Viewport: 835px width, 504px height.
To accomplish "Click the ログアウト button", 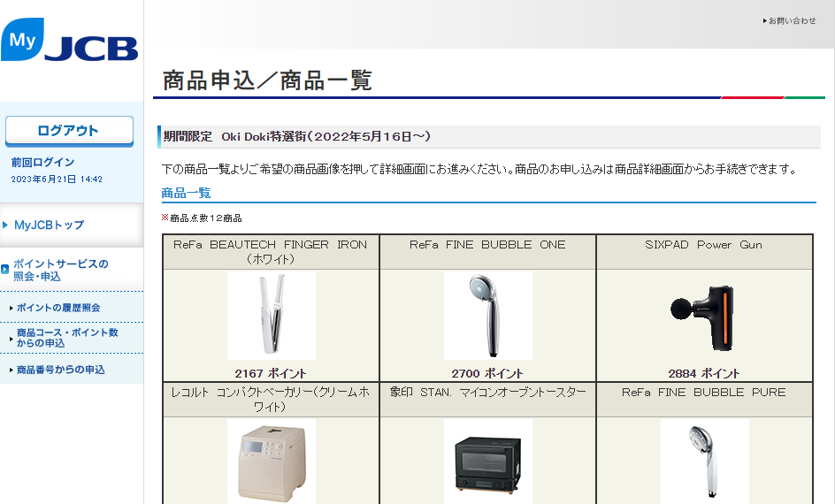I will 69,131.
